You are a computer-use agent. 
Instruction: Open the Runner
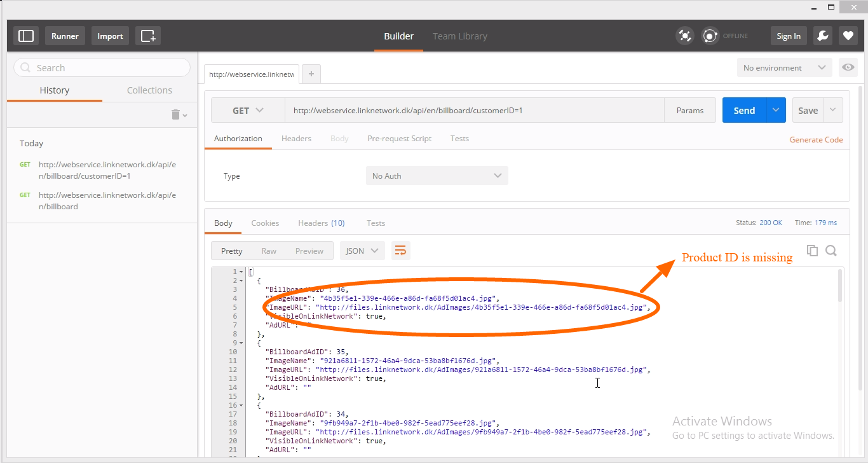65,36
